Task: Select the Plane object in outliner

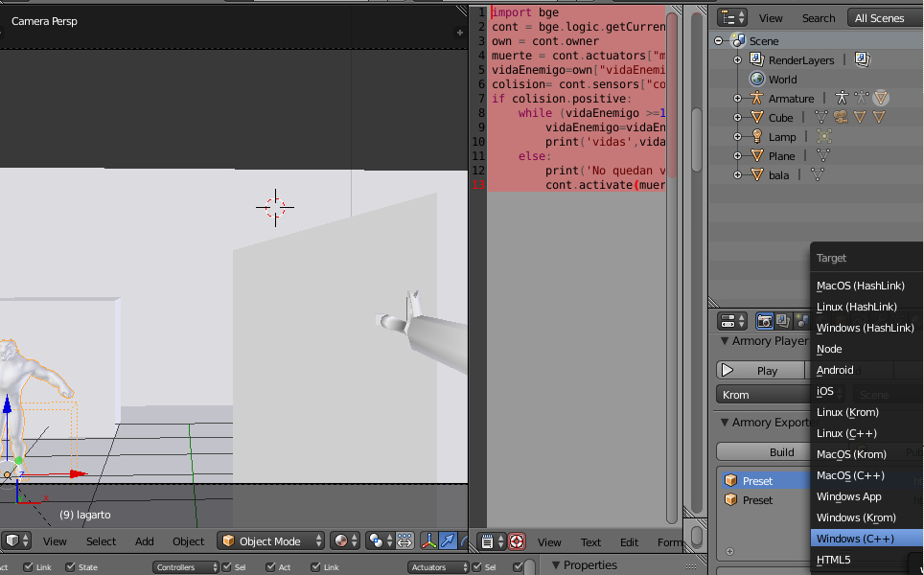Action: pyautogui.click(x=781, y=156)
